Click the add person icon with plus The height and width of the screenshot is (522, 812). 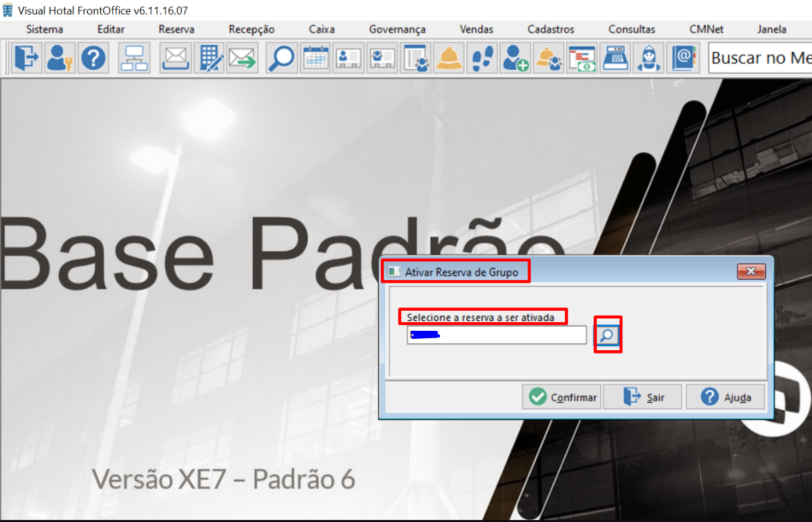[x=516, y=58]
